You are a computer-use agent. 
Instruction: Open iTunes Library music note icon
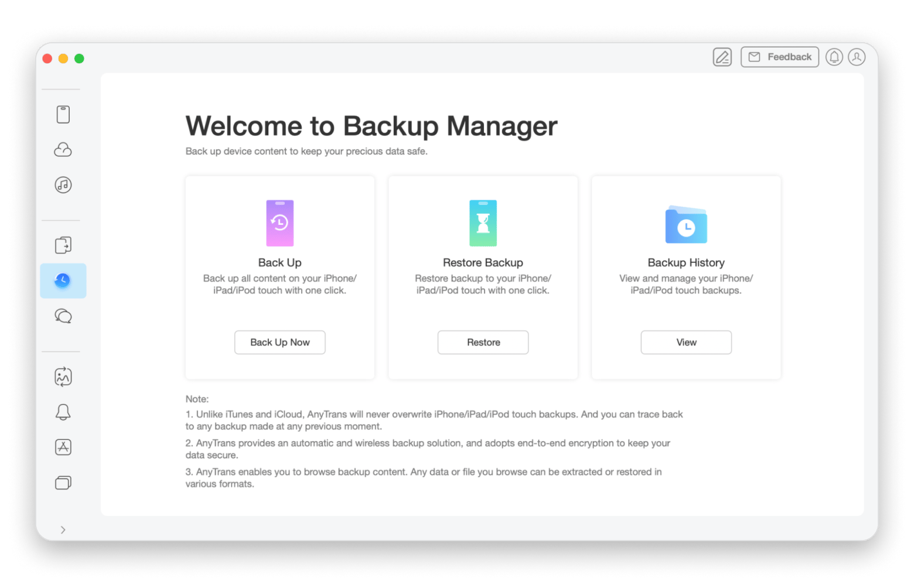pyautogui.click(x=63, y=185)
